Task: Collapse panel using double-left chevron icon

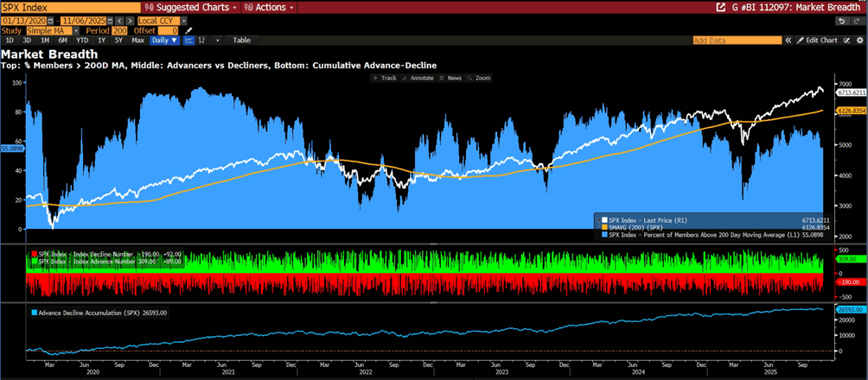Action: [788, 41]
